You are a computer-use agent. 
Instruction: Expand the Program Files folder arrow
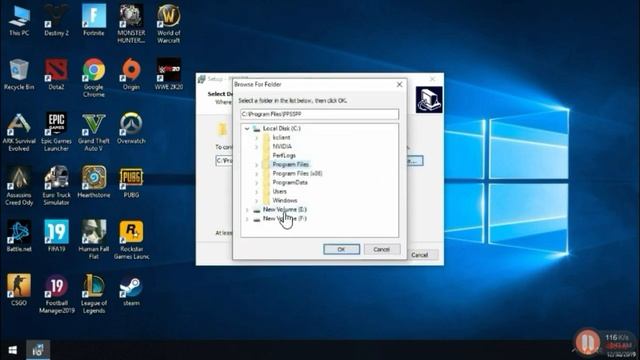point(257,164)
